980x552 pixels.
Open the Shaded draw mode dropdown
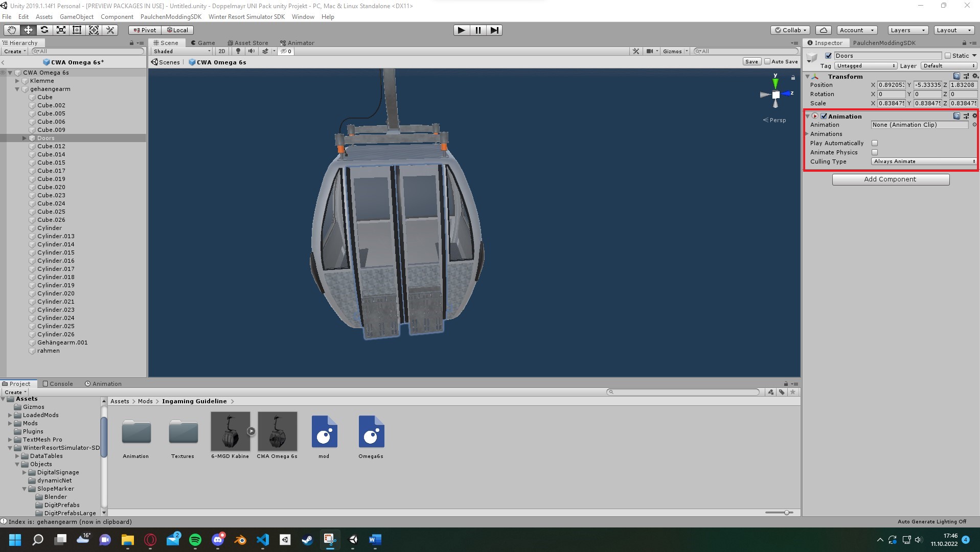pos(182,51)
